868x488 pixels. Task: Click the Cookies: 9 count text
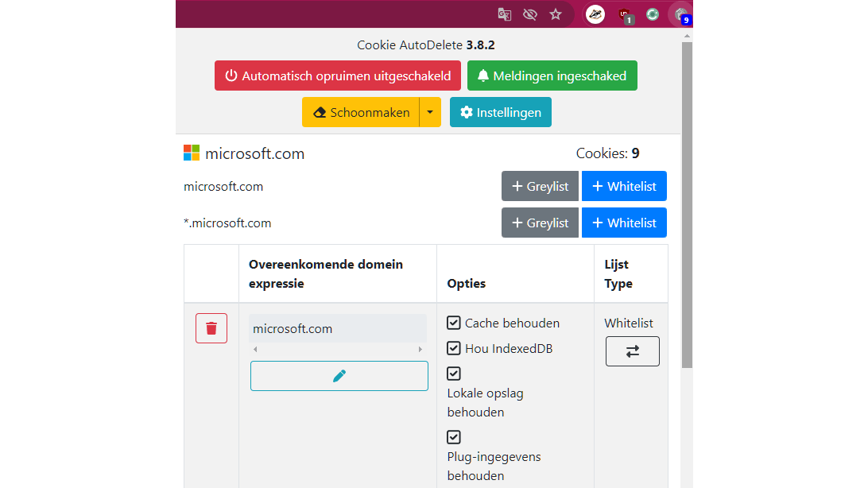(x=608, y=153)
